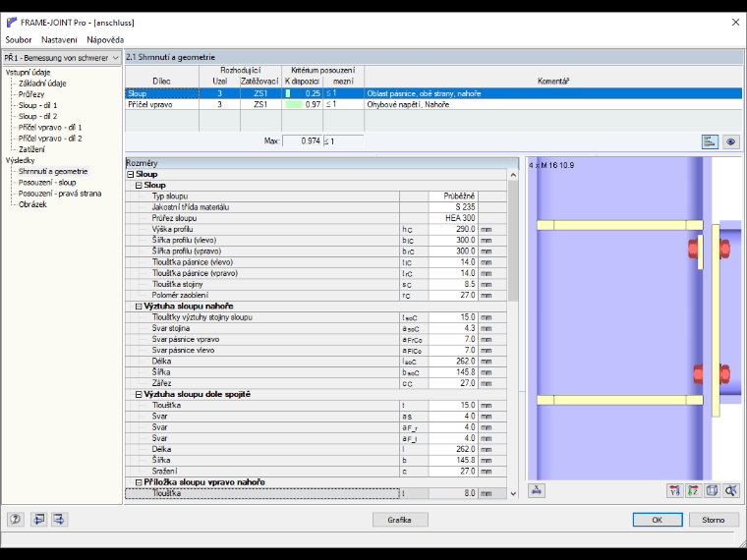Open Příčel vpravo - díl 2
This screenshot has width=747, height=560.
tap(50, 139)
